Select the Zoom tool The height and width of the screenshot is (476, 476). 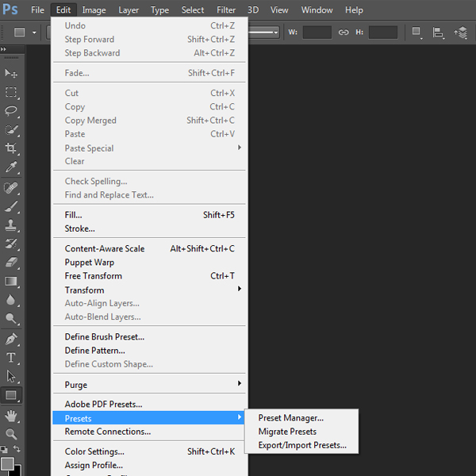pos(11,435)
